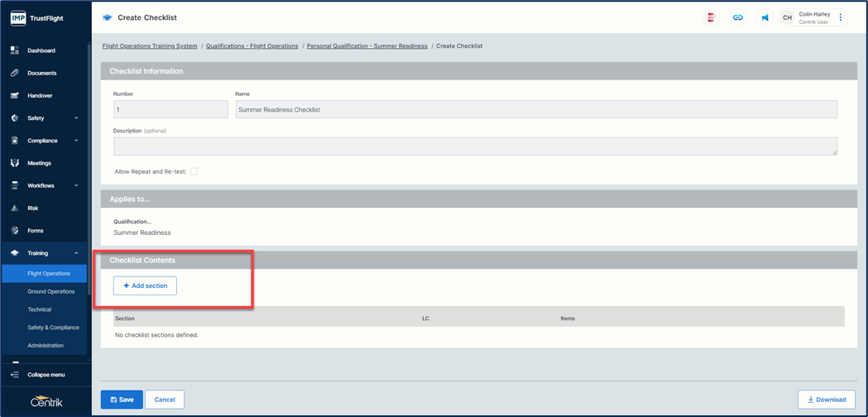Open the announcements megaphone icon
Viewport: 868px width, 417px height.
click(765, 17)
